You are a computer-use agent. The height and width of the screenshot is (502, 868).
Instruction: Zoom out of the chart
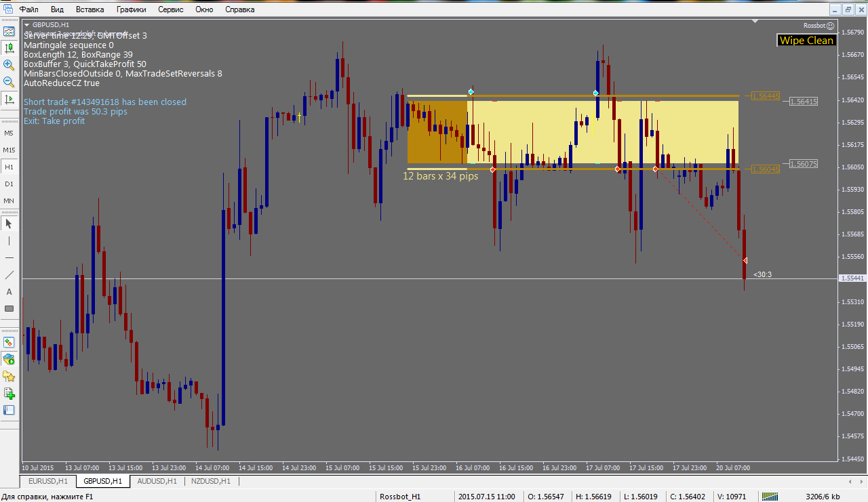pos(9,82)
